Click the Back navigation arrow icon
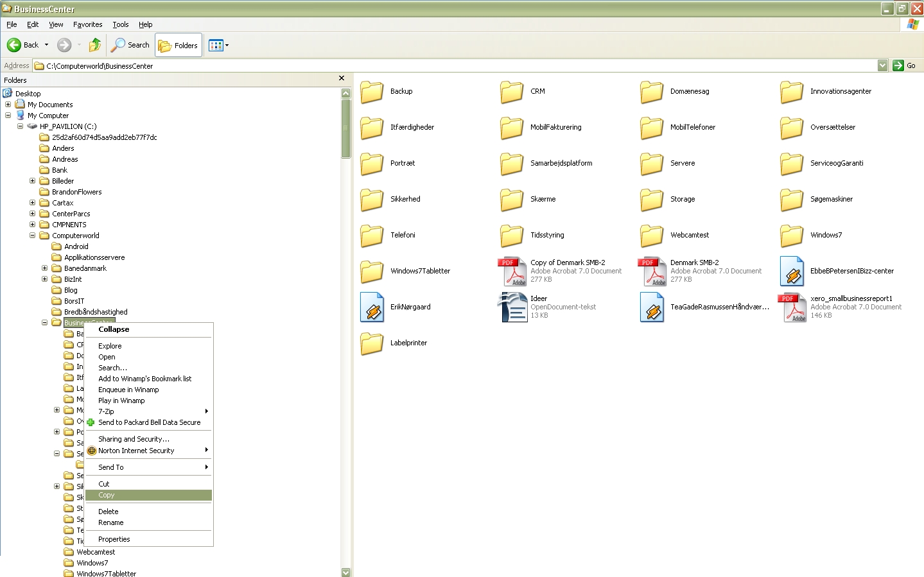This screenshot has height=577, width=924. point(14,45)
